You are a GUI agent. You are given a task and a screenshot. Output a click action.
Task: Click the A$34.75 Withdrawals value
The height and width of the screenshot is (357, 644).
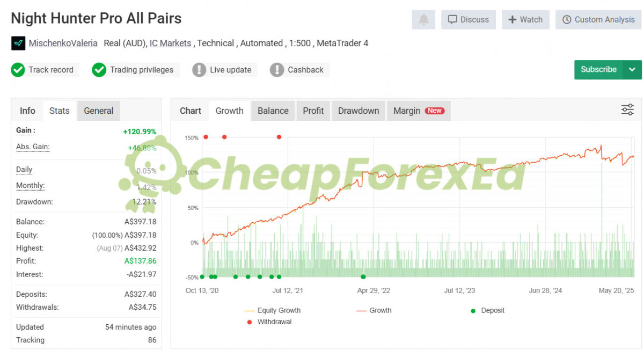(x=143, y=308)
